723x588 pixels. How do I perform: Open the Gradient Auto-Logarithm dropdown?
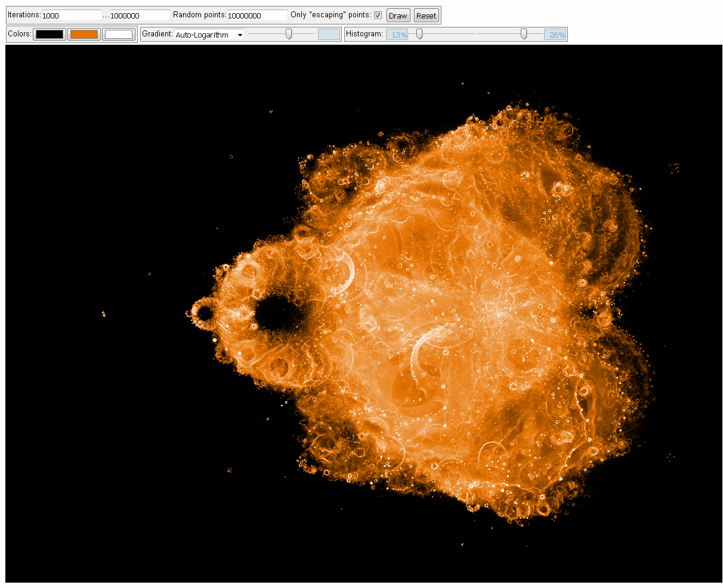[x=209, y=35]
